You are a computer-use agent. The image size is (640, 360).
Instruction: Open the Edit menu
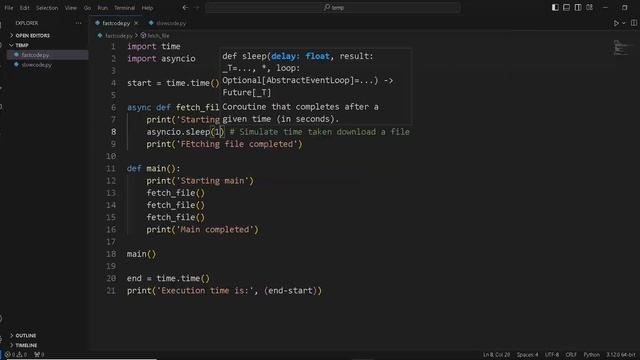pyautogui.click(x=24, y=8)
